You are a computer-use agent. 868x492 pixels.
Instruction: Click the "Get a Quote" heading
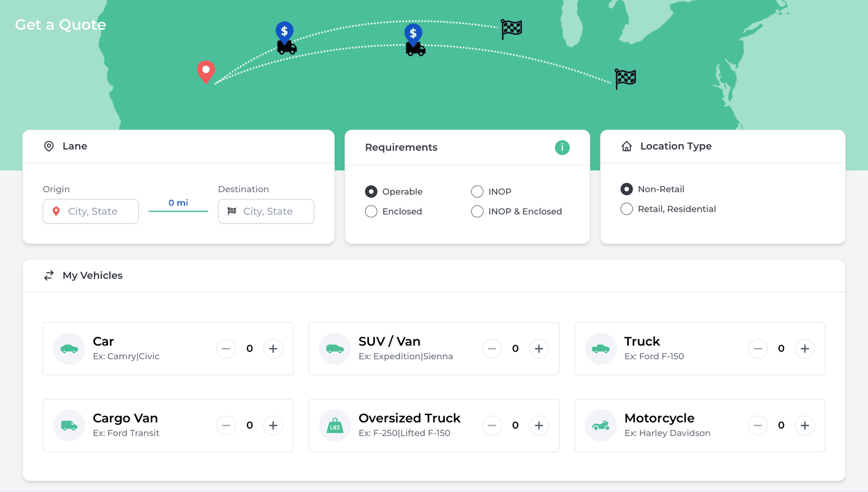tap(60, 25)
